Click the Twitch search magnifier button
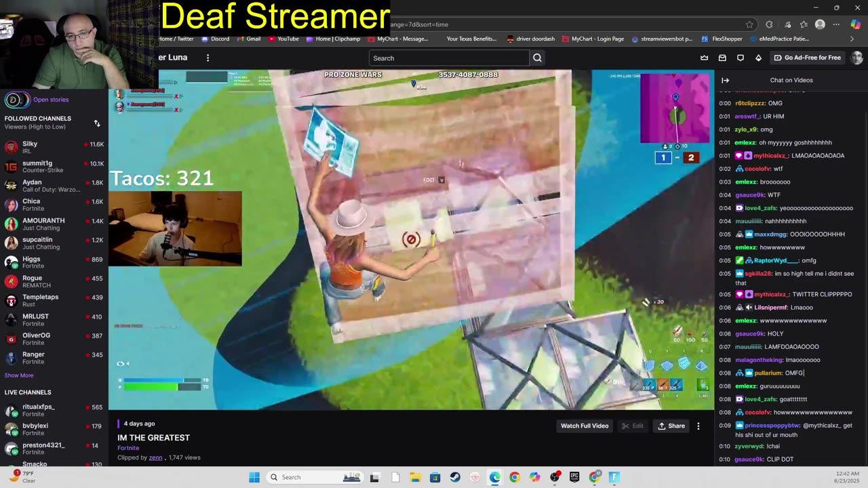 click(x=537, y=58)
